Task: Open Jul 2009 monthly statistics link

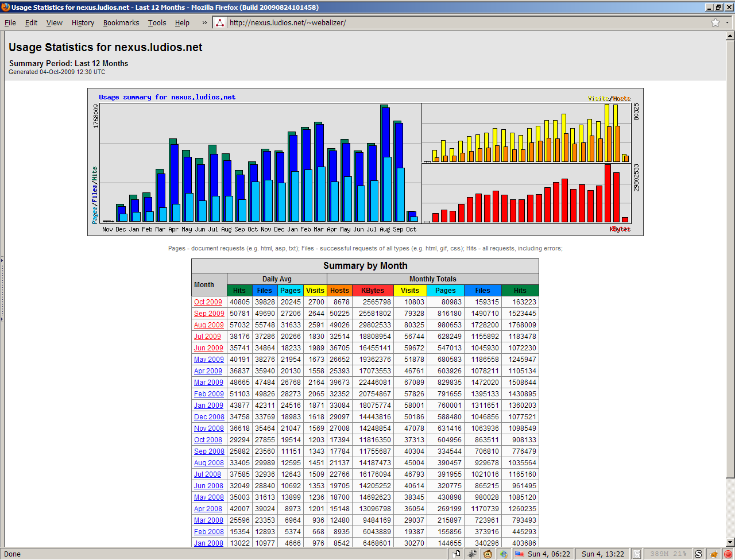Action: 207,337
